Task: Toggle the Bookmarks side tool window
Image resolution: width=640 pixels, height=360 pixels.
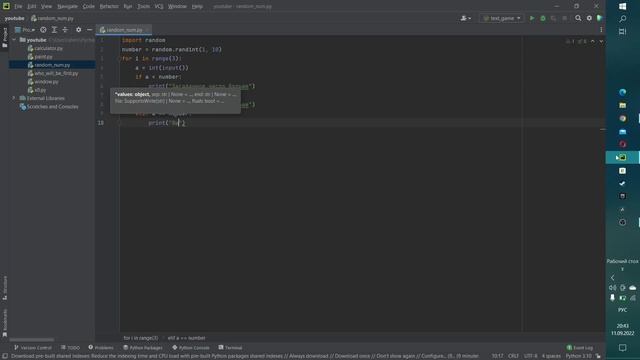Action: 4,323
